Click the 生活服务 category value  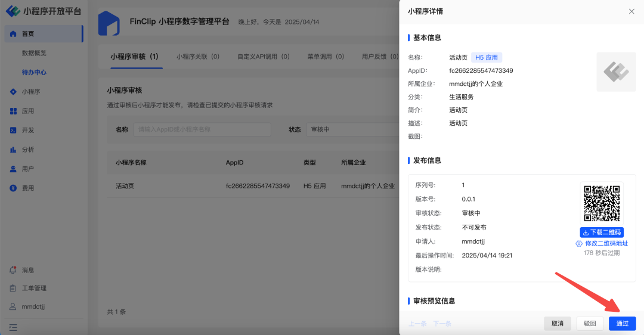461,97
